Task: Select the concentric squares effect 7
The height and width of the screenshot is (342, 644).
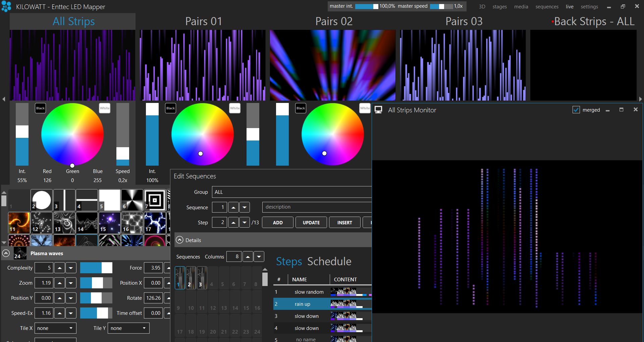Action: click(155, 200)
